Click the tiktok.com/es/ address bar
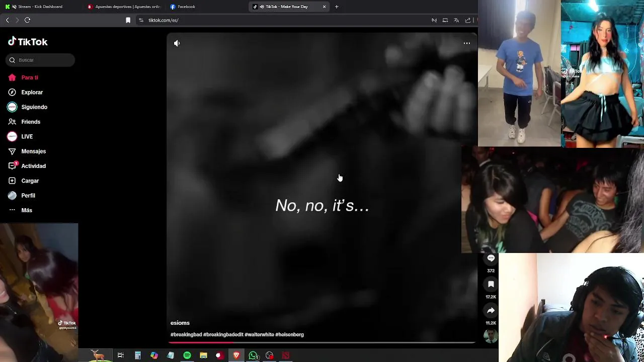 coord(282,20)
